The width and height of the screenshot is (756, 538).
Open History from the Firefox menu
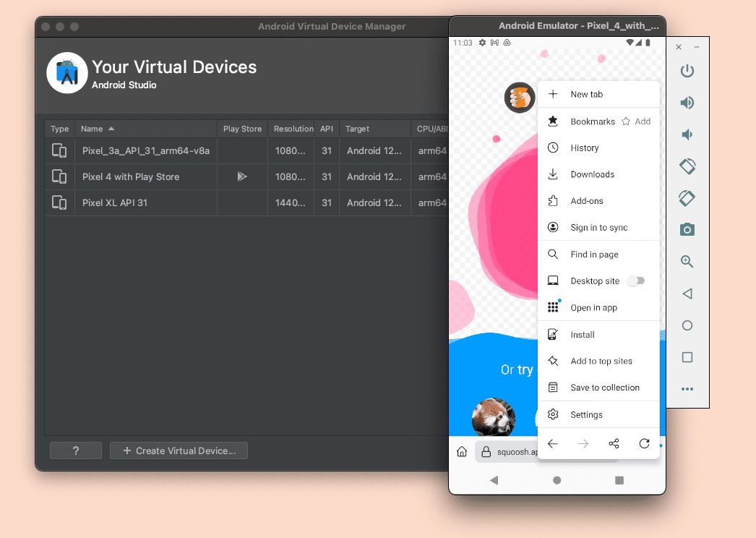point(586,148)
